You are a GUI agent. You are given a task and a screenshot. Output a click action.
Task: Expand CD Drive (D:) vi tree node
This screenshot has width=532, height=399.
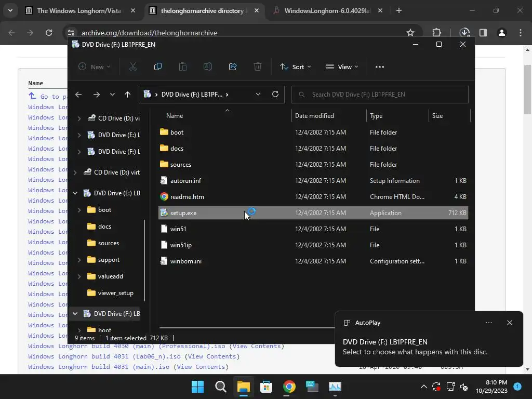pos(79,118)
